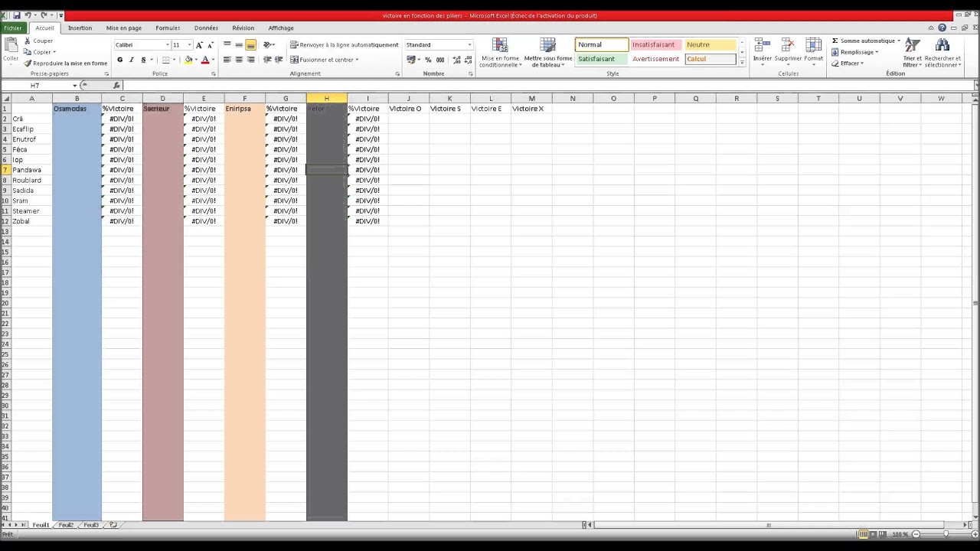
Task: Apply the Insatisfaisant cell style
Action: click(655, 45)
